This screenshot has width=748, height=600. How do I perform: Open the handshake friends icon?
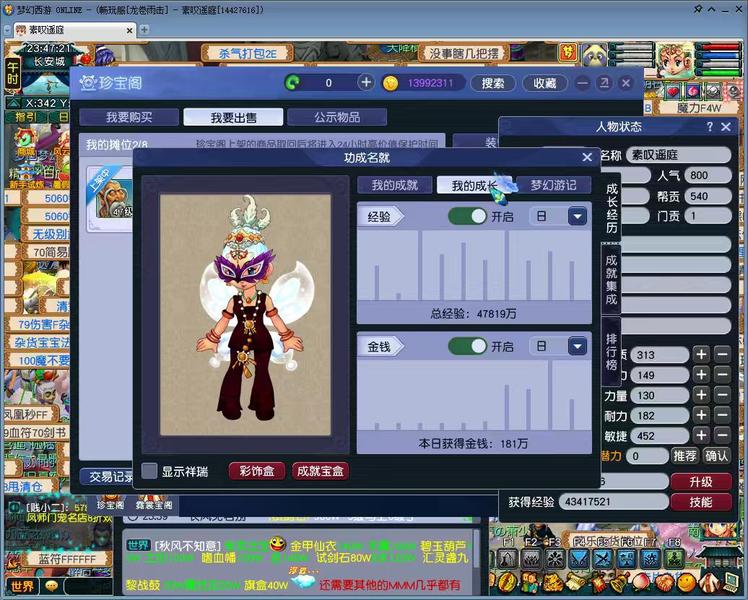pos(664,582)
